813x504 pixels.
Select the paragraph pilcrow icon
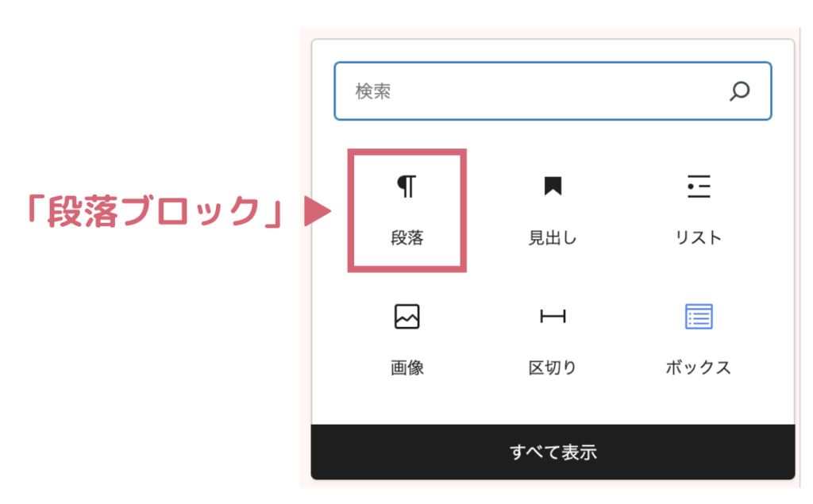pos(406,187)
